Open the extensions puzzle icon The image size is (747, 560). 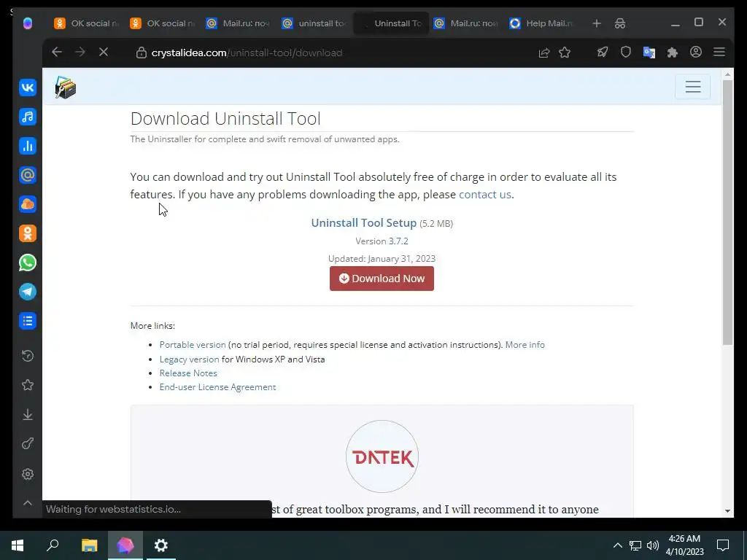(672, 52)
